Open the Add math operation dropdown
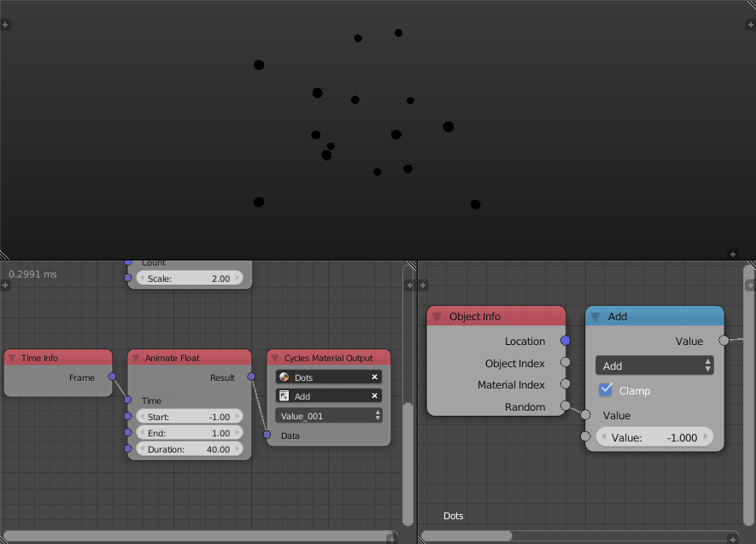This screenshot has height=544, width=756. pyautogui.click(x=654, y=365)
